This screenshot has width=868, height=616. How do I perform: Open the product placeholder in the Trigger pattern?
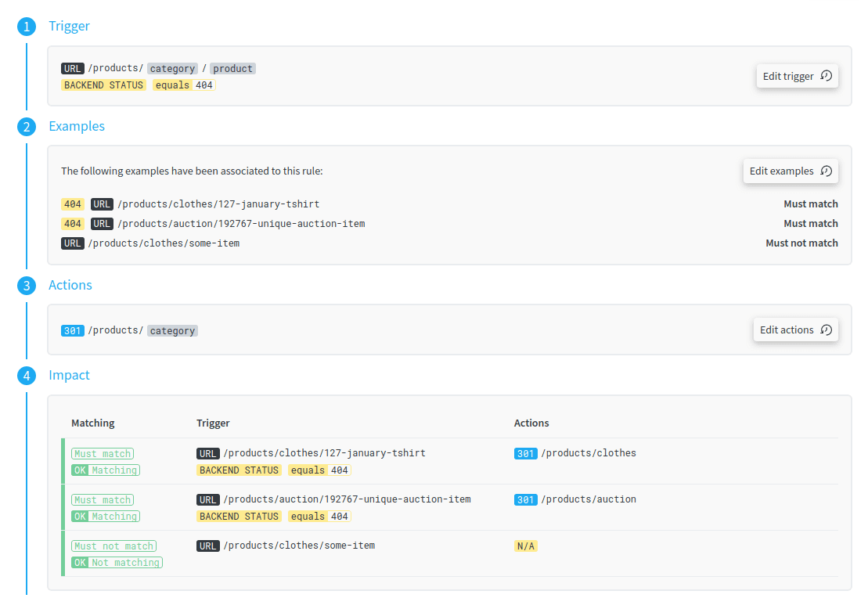click(232, 68)
